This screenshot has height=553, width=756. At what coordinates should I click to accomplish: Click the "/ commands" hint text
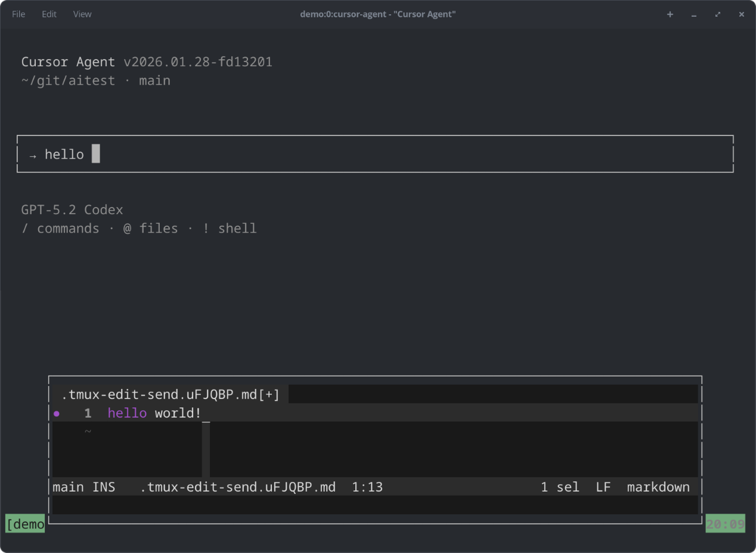(x=60, y=228)
